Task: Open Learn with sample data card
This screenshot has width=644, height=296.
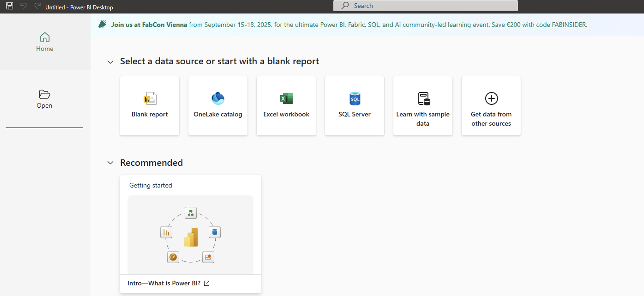Action: pos(422,106)
